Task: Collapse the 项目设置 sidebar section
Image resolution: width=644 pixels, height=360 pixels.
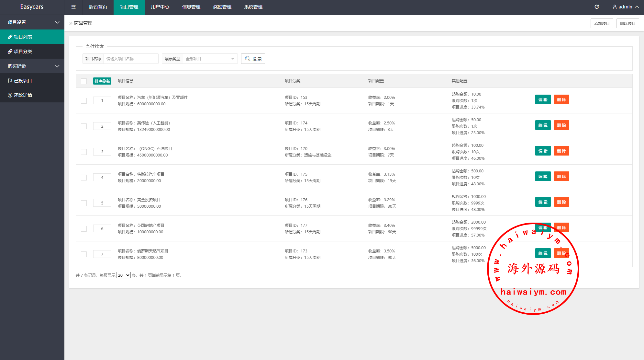Action: [32, 22]
